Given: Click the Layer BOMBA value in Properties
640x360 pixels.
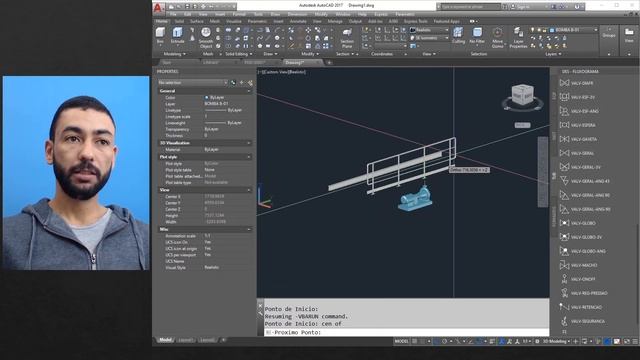Looking at the screenshot, I should (x=216, y=104).
